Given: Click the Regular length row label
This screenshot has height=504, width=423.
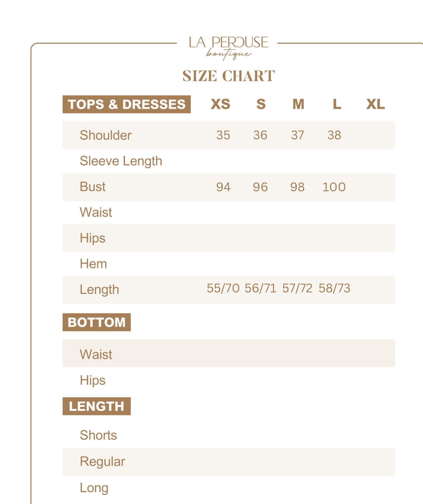Looking at the screenshot, I should (102, 461).
